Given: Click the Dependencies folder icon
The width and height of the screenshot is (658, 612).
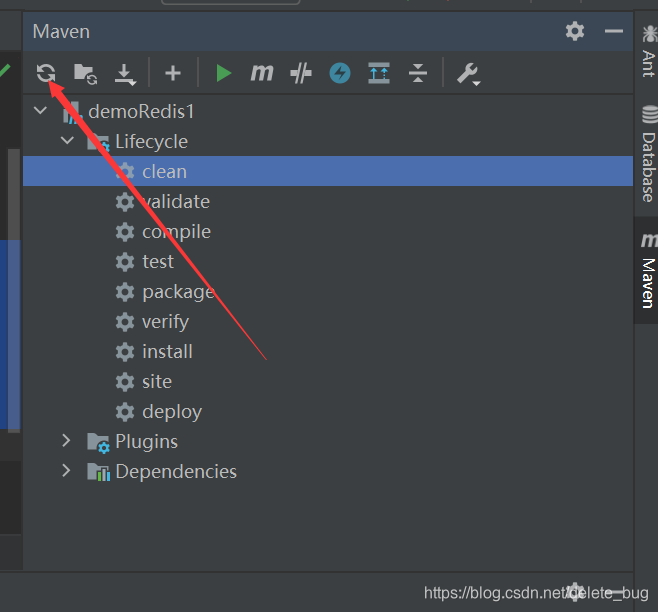Looking at the screenshot, I should (99, 472).
